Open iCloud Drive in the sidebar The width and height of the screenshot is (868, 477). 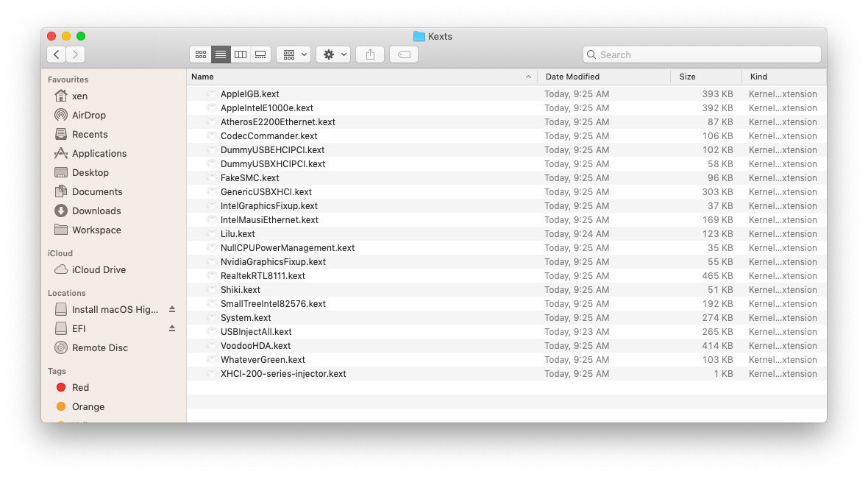99,270
